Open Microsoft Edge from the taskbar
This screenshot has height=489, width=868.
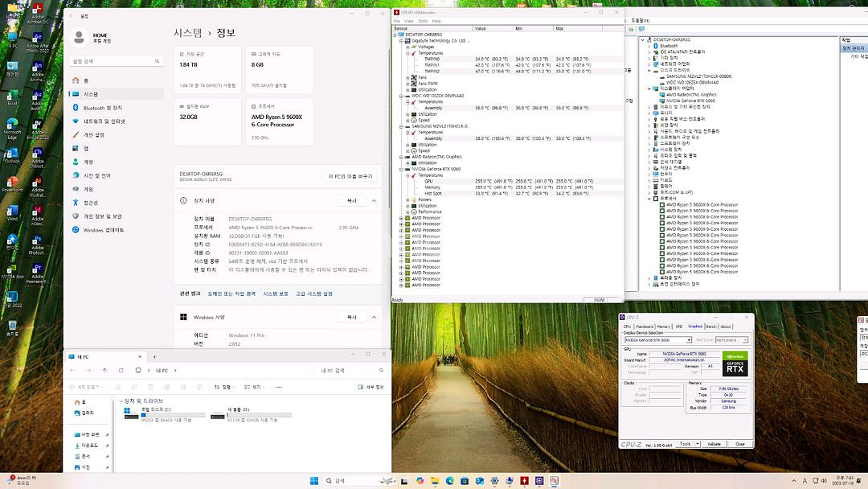pyautogui.click(x=449, y=481)
